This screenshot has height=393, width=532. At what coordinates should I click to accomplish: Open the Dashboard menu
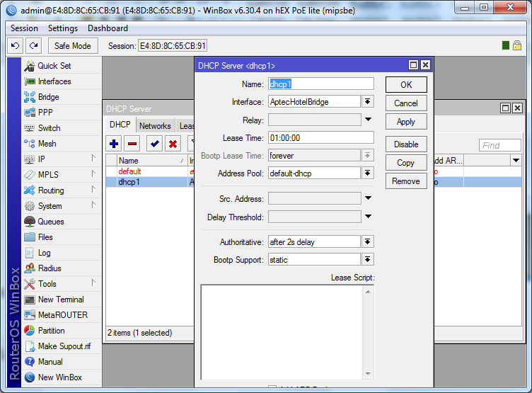[108, 28]
